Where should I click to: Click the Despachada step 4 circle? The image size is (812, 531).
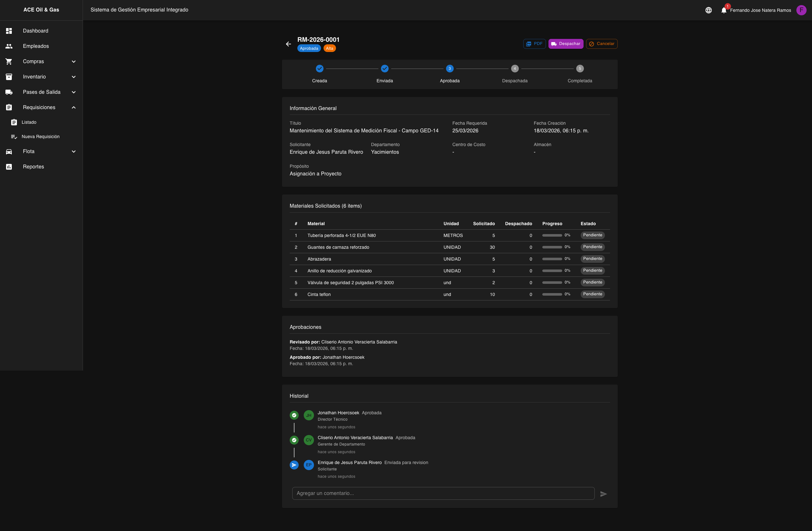pyautogui.click(x=515, y=69)
